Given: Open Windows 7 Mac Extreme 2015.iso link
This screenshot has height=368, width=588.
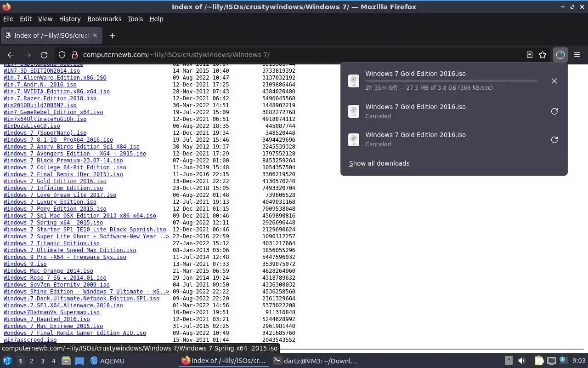Looking at the screenshot, I should click(53, 326).
